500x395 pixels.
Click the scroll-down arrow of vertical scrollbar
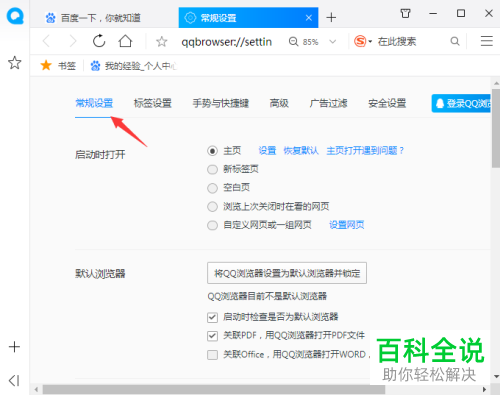click(496, 376)
